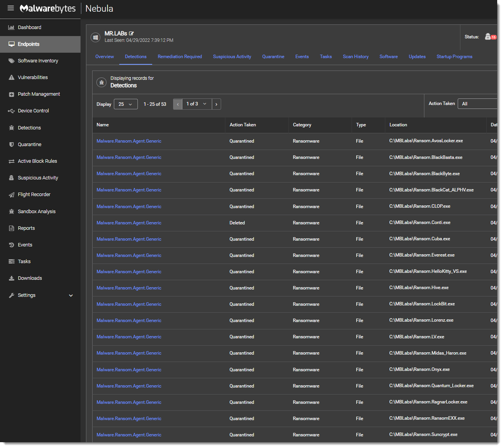Screen dimensions: 503x448
Task: Click the Malwarebytes logo
Action: pyautogui.click(x=48, y=9)
